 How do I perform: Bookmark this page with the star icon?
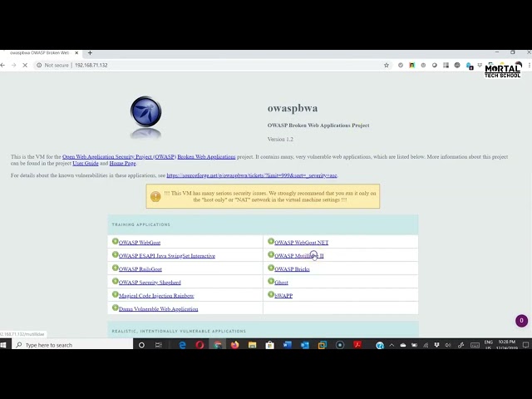point(386,65)
